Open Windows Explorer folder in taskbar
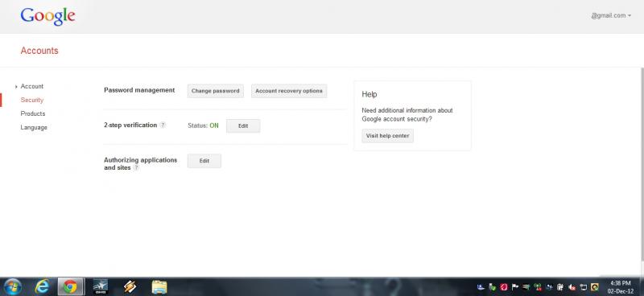This screenshot has width=644, height=296. click(x=159, y=286)
